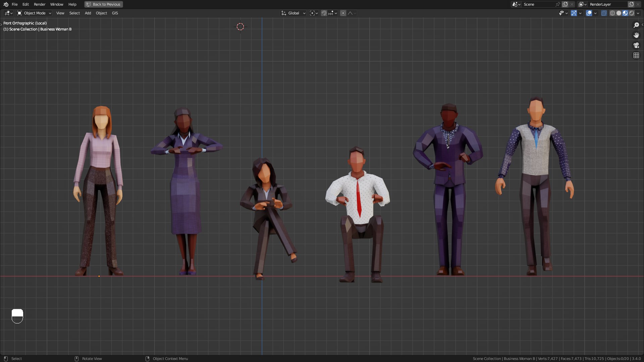Click the Blender logo menu icon

click(x=6, y=4)
